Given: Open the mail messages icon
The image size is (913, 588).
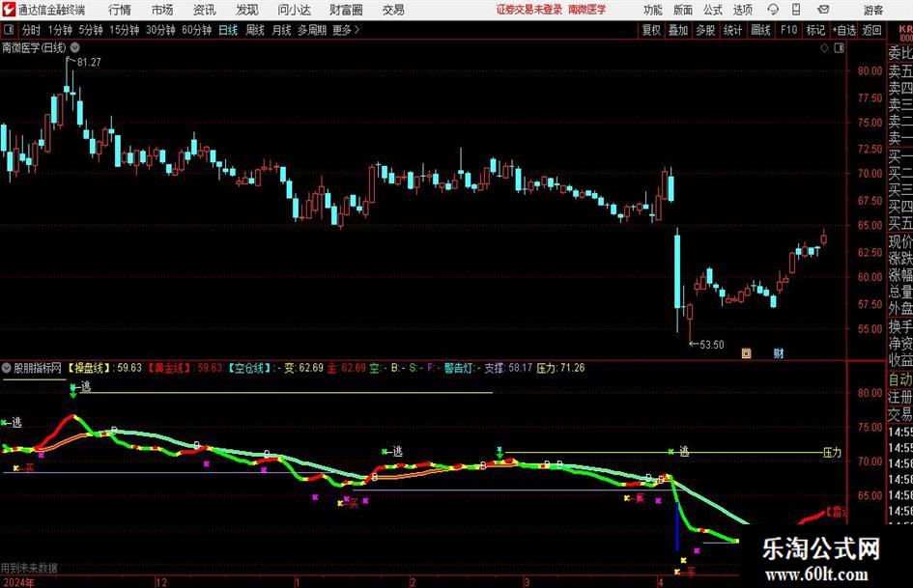Looking at the screenshot, I should [x=823, y=10].
